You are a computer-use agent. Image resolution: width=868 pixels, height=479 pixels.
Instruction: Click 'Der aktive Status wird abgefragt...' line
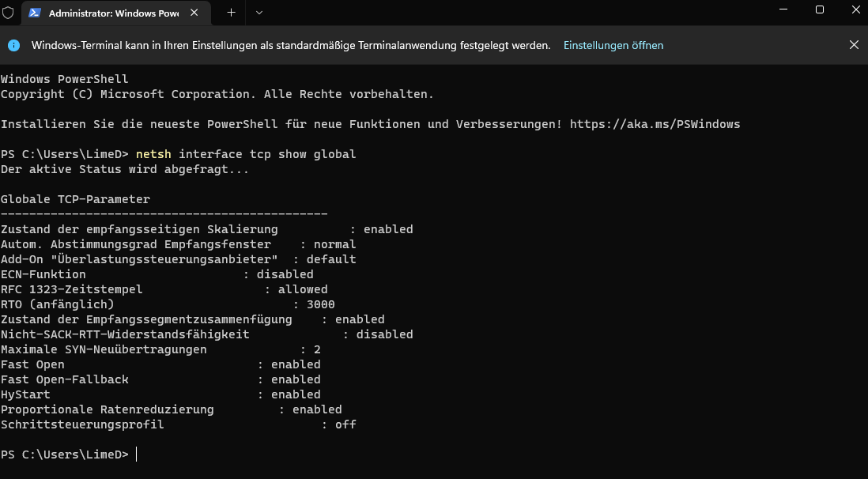tap(125, 169)
